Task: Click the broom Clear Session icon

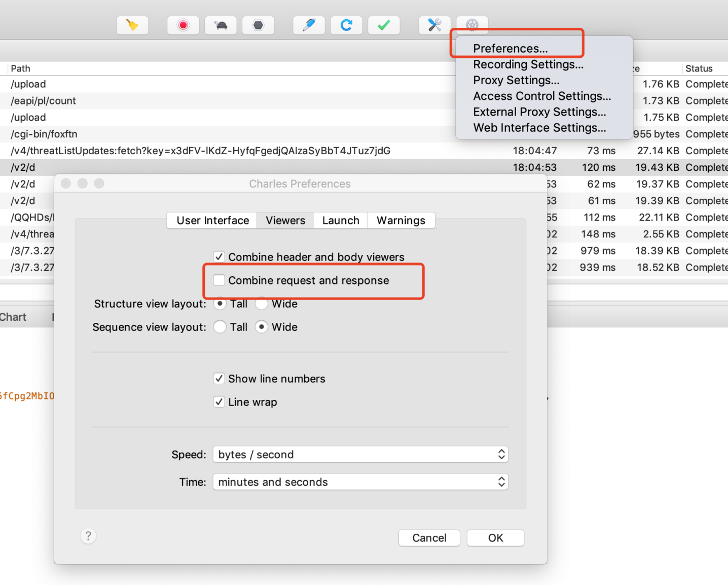Action: pos(132,25)
